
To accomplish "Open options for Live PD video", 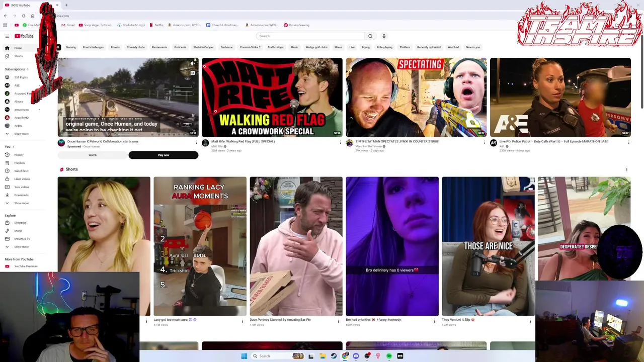I will (628, 142).
